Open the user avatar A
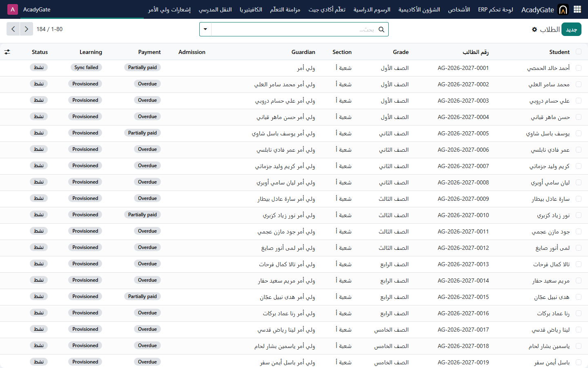 [x=13, y=9]
